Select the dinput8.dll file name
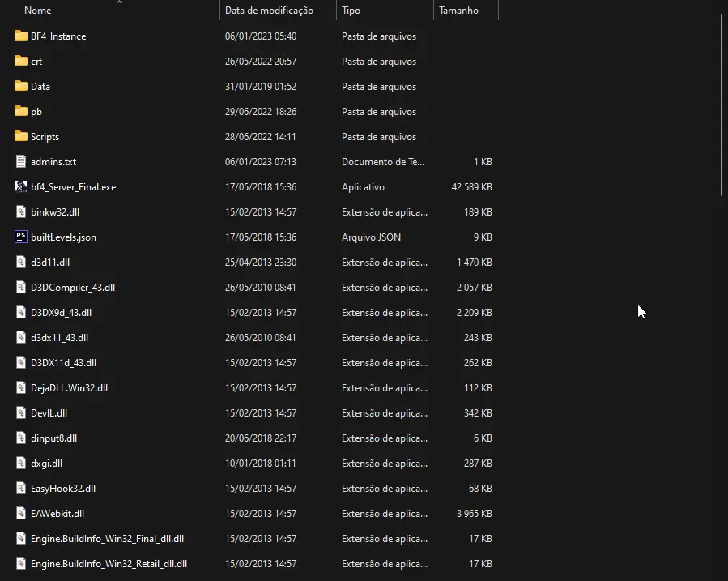The width and height of the screenshot is (728, 581). (53, 438)
